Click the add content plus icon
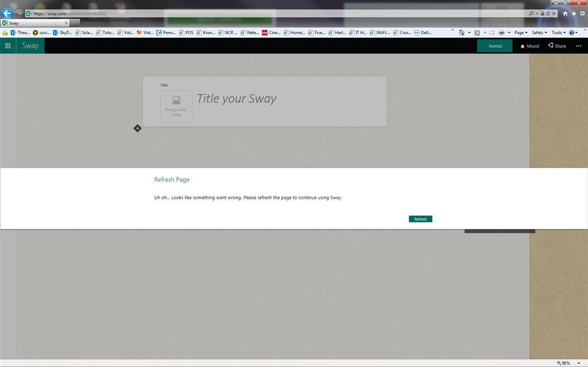The image size is (588, 367). coord(138,128)
